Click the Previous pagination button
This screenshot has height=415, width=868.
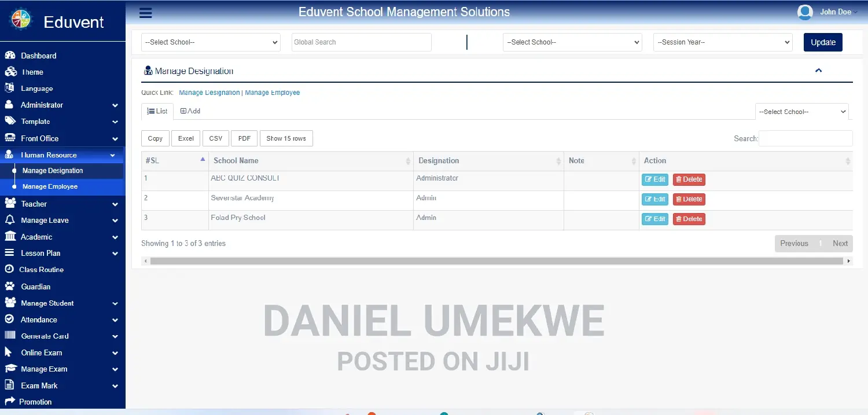[794, 244]
